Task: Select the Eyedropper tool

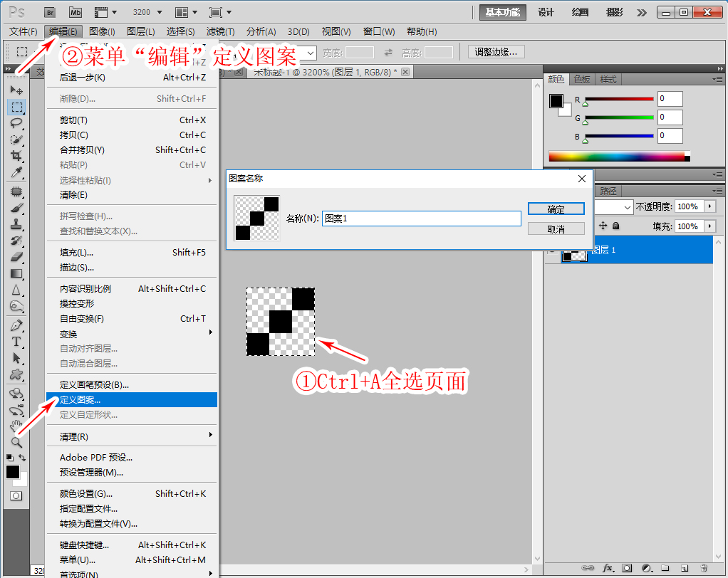Action: point(16,173)
